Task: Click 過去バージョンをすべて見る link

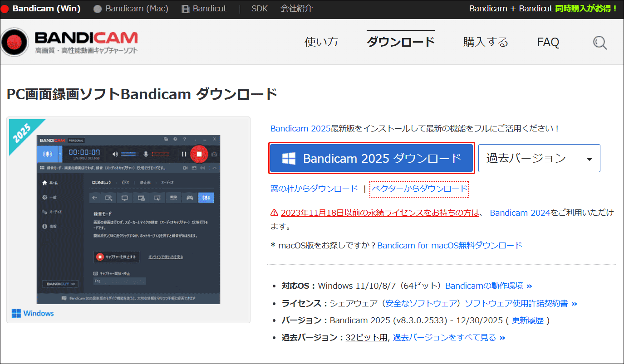Action: coord(449,338)
